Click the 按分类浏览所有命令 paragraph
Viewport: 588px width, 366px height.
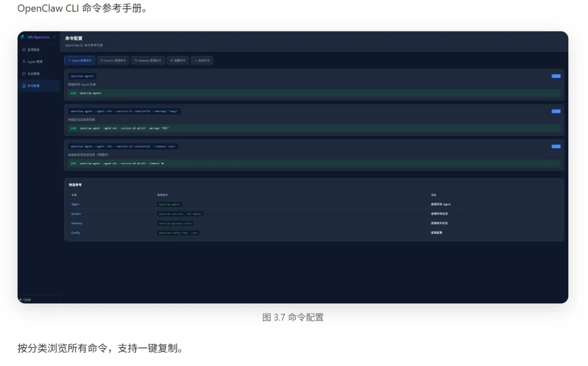click(102, 349)
